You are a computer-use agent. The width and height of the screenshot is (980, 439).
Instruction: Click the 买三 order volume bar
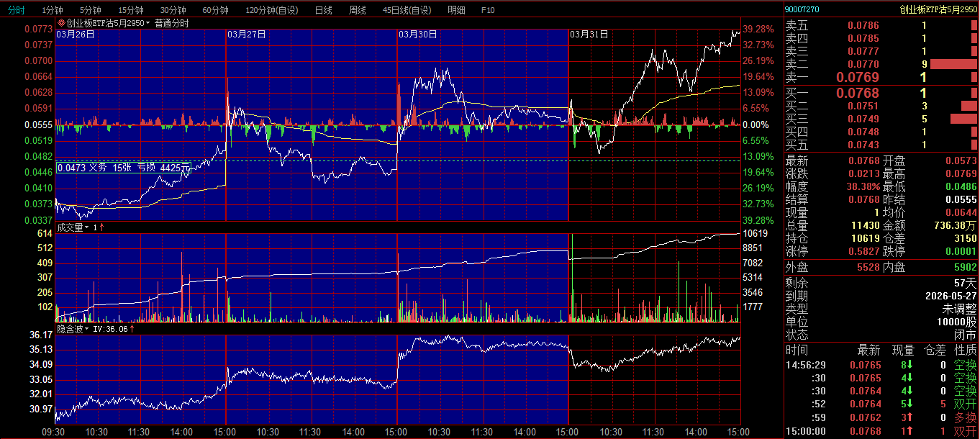coord(963,119)
